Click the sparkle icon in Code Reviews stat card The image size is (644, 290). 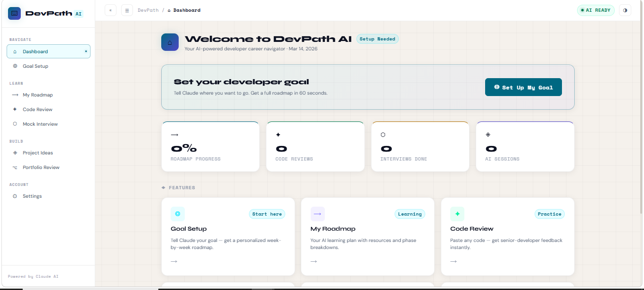[278, 135]
